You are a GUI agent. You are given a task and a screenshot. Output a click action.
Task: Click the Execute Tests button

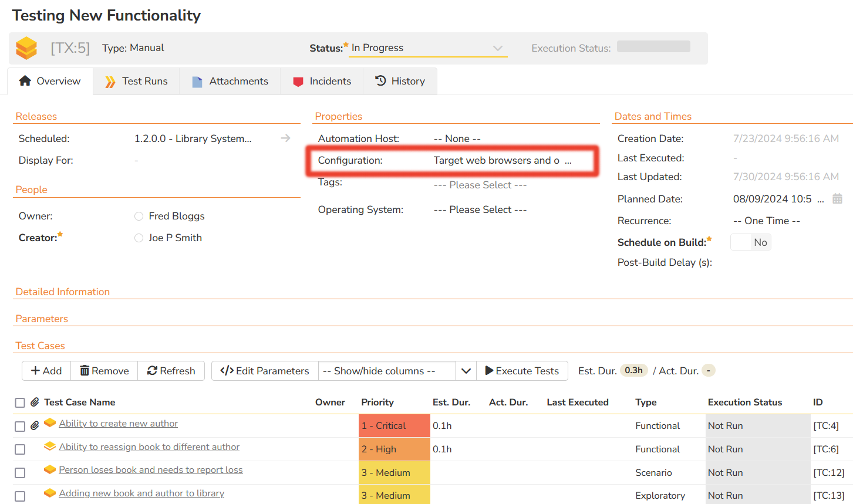(x=521, y=371)
